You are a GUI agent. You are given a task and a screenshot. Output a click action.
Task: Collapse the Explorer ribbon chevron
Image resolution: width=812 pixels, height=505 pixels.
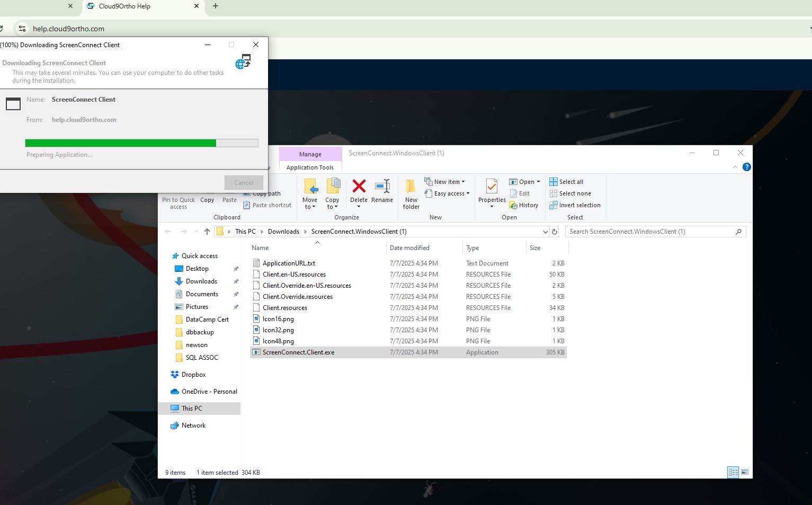pyautogui.click(x=735, y=167)
